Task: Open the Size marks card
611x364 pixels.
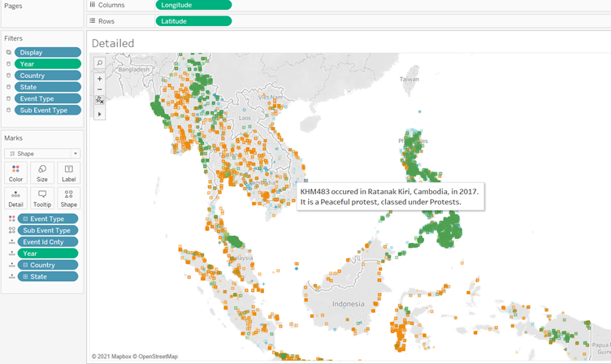Action: coord(42,172)
